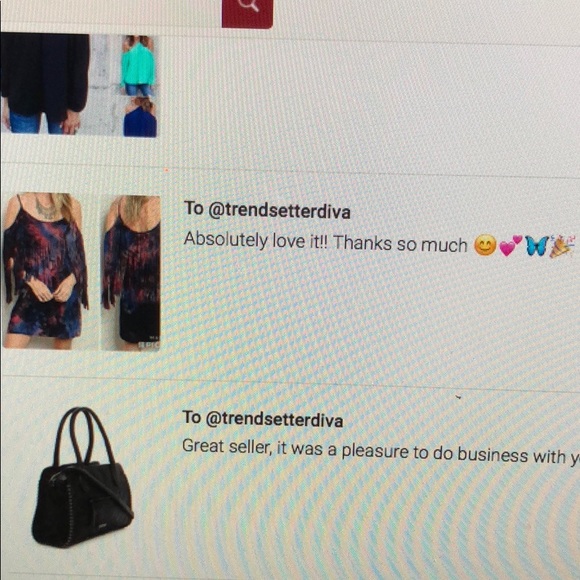Open the teal green top thumbnail

(x=138, y=65)
